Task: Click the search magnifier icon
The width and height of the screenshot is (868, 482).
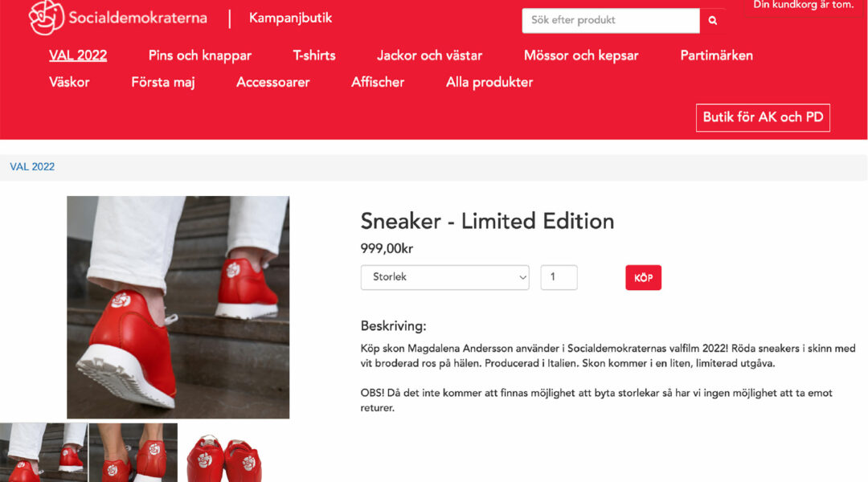Action: [x=712, y=20]
